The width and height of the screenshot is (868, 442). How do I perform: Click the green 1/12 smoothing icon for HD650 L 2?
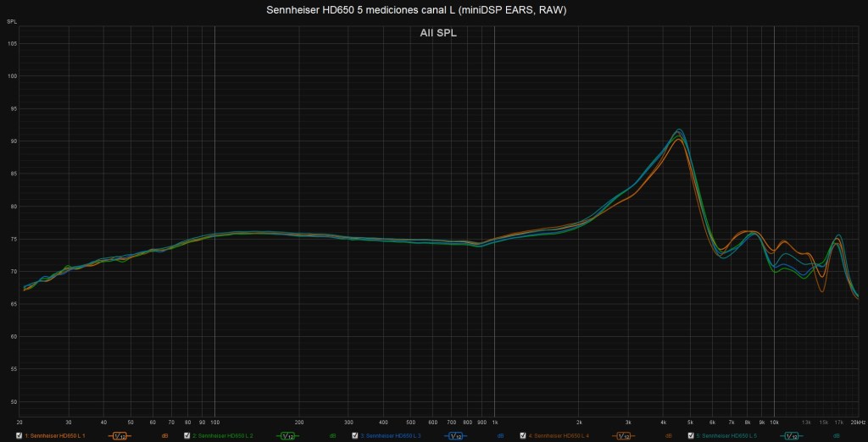click(x=287, y=436)
